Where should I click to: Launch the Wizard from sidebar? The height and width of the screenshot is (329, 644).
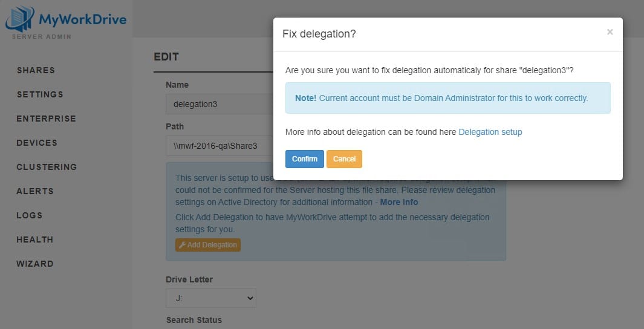35,264
